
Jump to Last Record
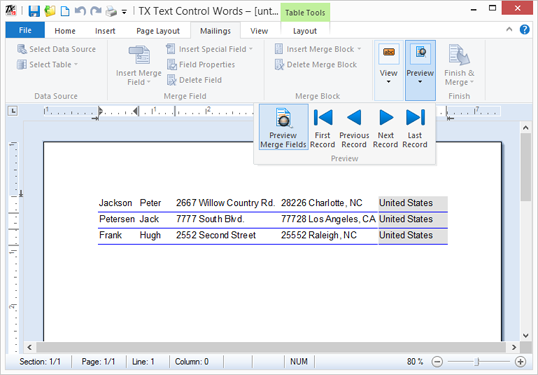[415, 128]
